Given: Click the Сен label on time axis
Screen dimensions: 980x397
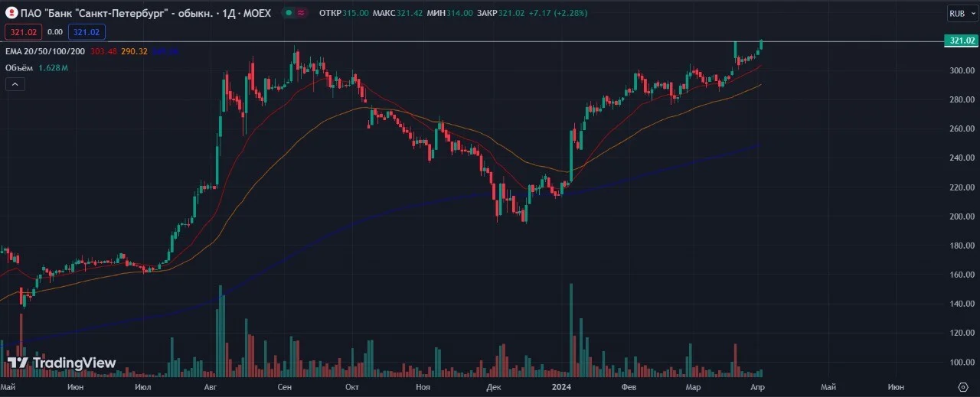Looking at the screenshot, I should [284, 388].
